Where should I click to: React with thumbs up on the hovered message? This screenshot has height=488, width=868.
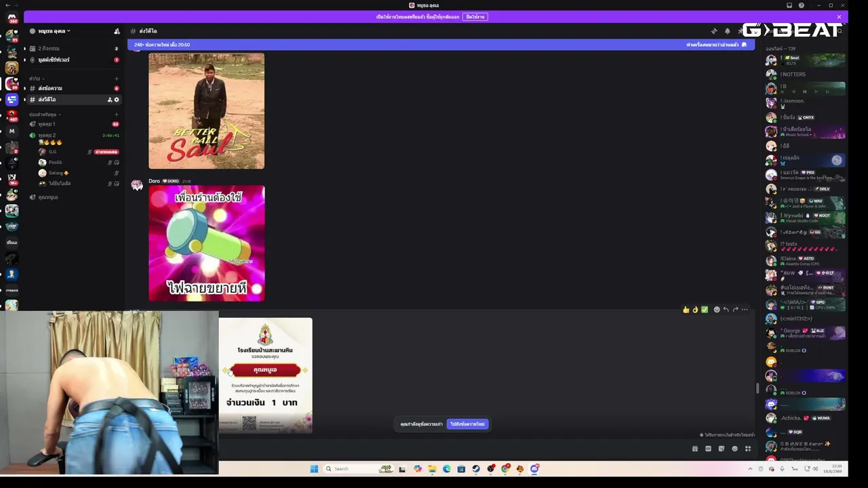(x=686, y=310)
